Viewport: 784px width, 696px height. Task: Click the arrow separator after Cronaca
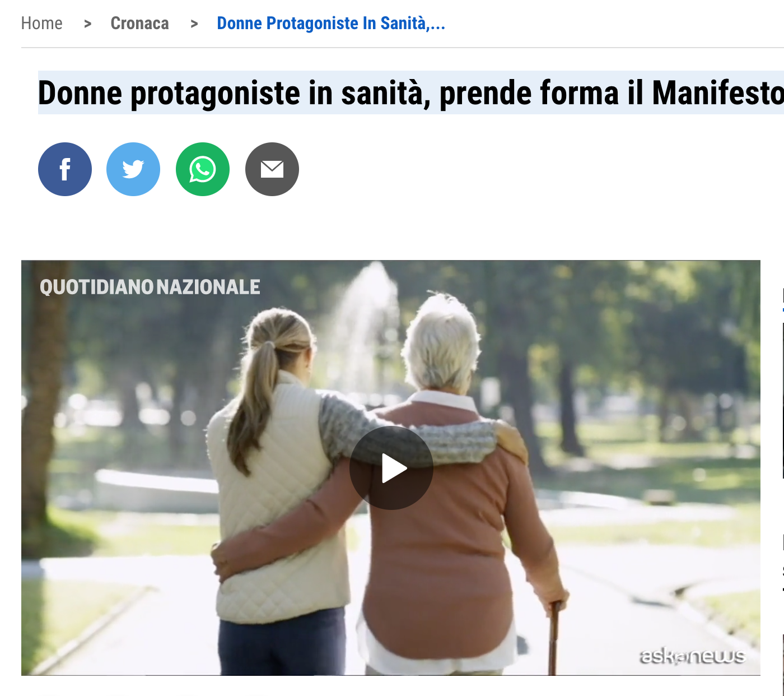(x=194, y=24)
